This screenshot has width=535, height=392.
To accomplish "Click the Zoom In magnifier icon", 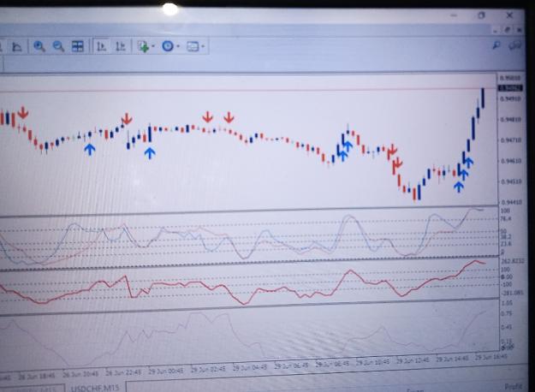I will click(x=39, y=46).
